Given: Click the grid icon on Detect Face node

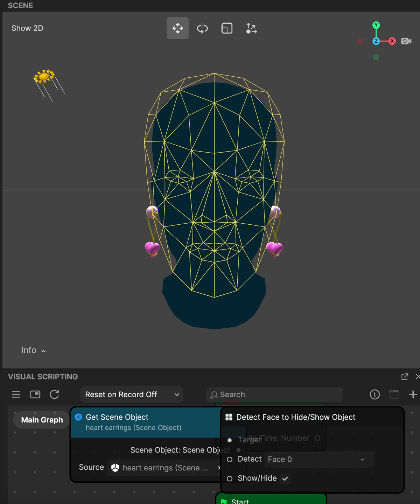Looking at the screenshot, I should [x=229, y=417].
